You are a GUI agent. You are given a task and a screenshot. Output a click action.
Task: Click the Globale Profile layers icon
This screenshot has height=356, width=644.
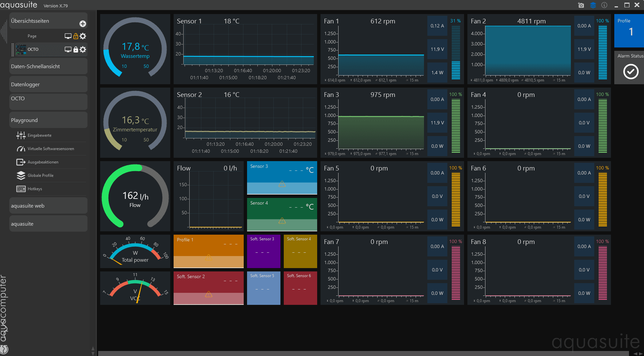coord(21,175)
